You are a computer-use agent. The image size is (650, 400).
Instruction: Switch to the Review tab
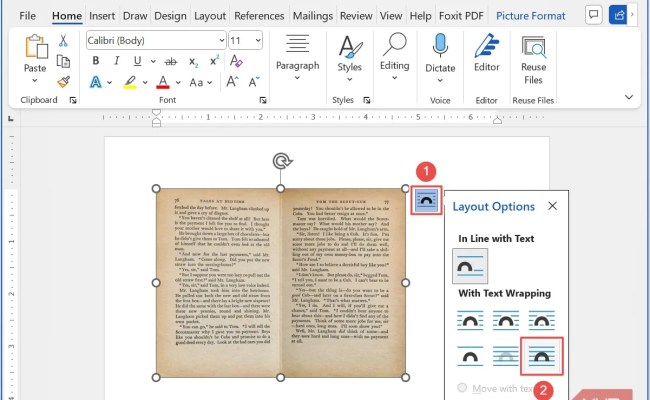tap(356, 16)
